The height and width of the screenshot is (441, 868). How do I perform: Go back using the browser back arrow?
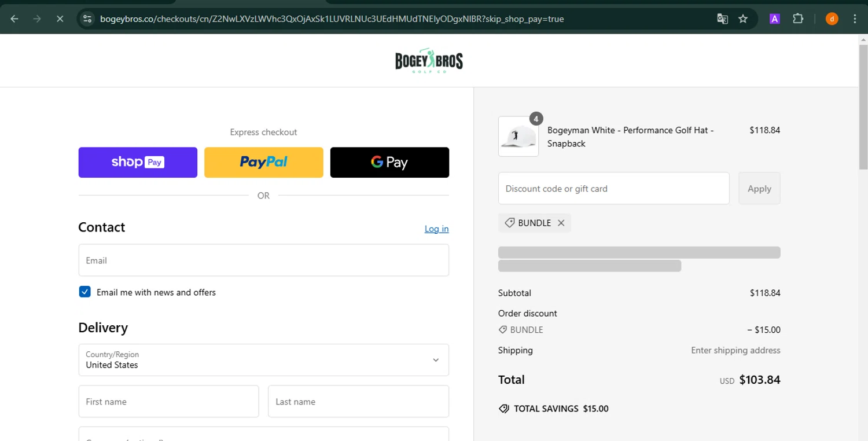14,19
